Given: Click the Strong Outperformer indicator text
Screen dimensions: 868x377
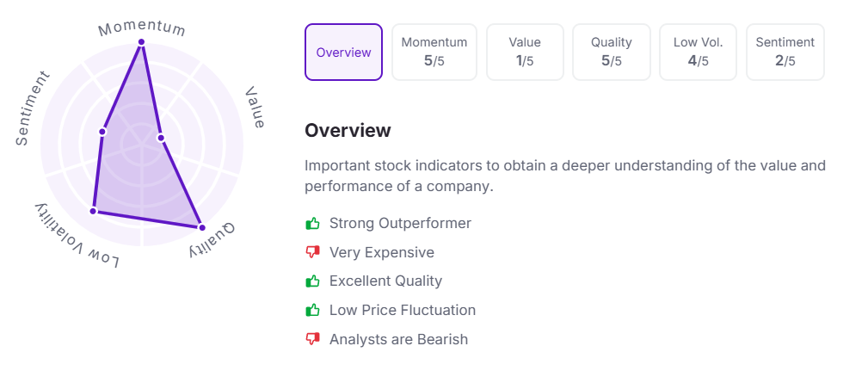Looking at the screenshot, I should pos(400,224).
